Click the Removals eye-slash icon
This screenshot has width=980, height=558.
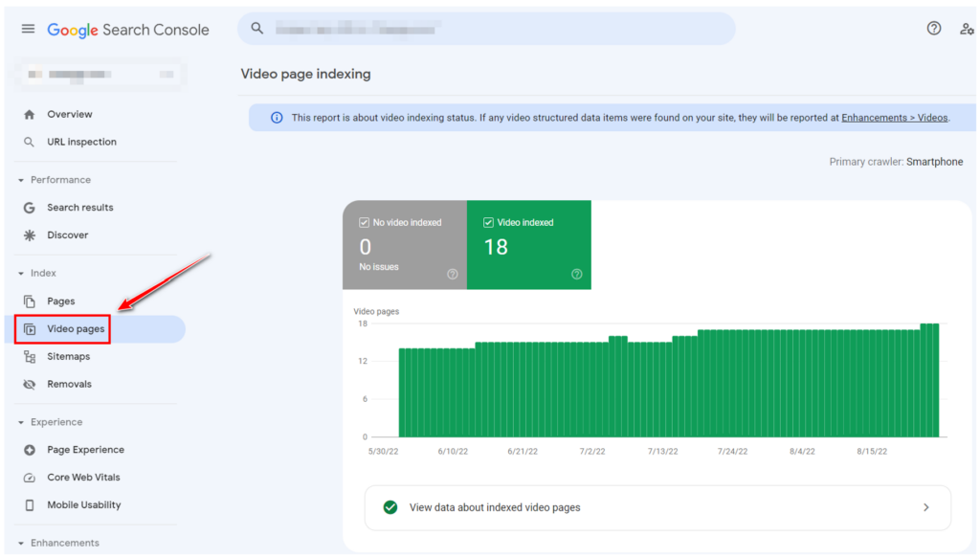coord(32,384)
